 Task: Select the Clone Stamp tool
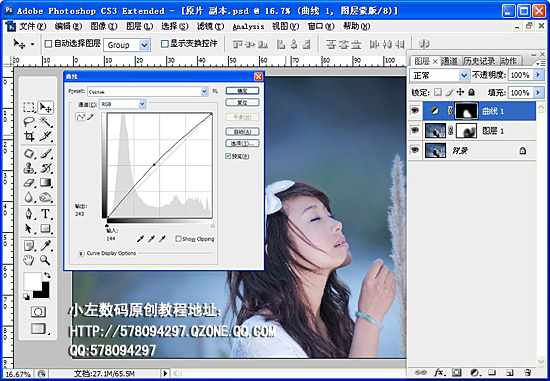[29, 168]
